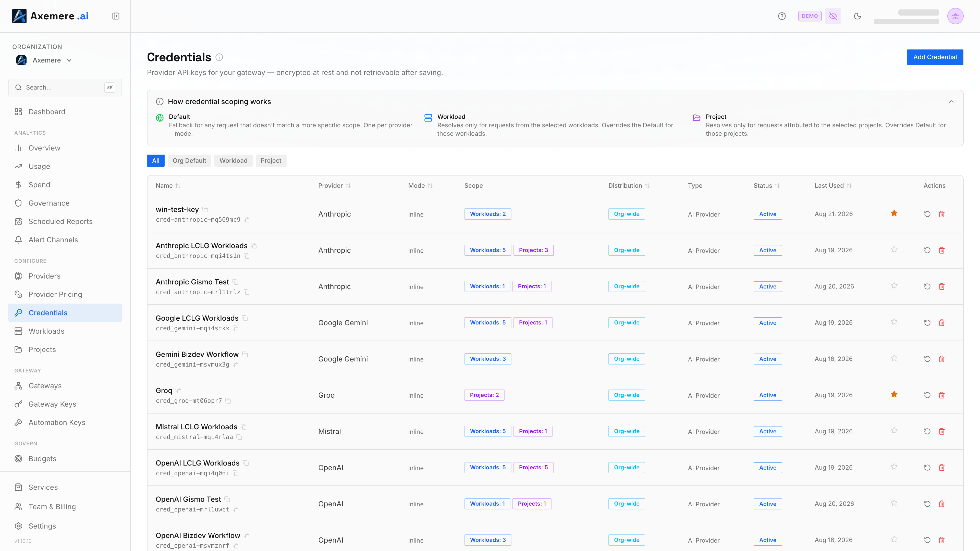Viewport: 980px width, 551px height.
Task: Sort table by Name column
Action: pos(168,185)
